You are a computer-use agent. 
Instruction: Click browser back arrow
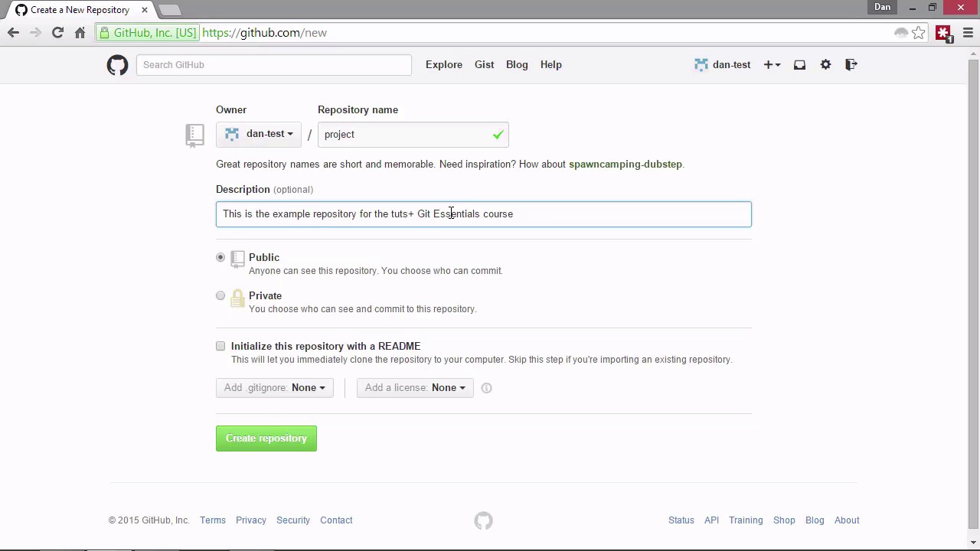pos(13,33)
